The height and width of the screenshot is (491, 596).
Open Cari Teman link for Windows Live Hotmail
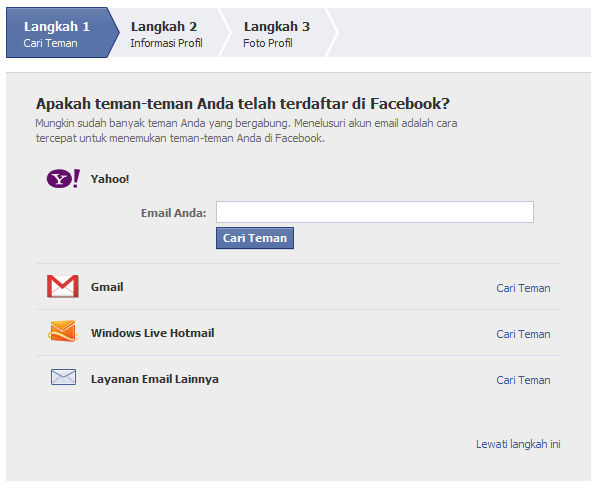click(x=523, y=334)
